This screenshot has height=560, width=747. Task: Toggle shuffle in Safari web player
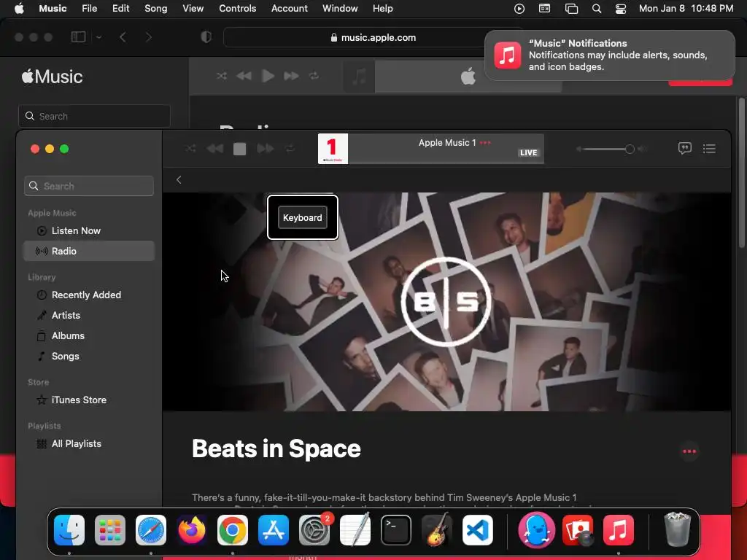click(222, 76)
